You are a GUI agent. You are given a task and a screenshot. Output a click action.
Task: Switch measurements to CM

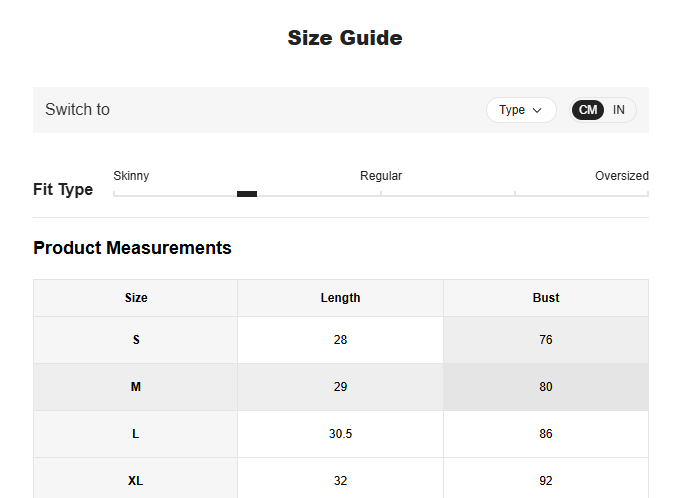click(589, 110)
